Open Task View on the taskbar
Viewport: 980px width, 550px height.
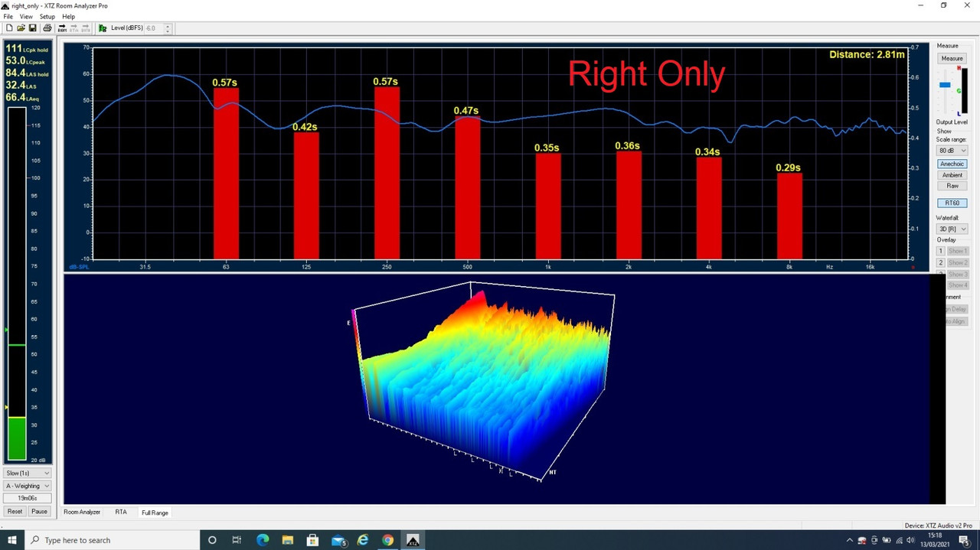[237, 540]
